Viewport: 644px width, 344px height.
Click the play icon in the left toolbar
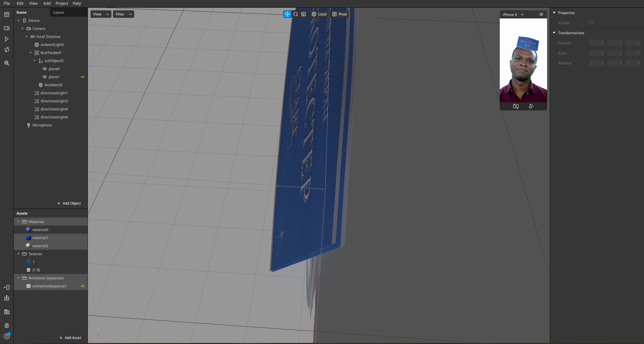point(7,39)
